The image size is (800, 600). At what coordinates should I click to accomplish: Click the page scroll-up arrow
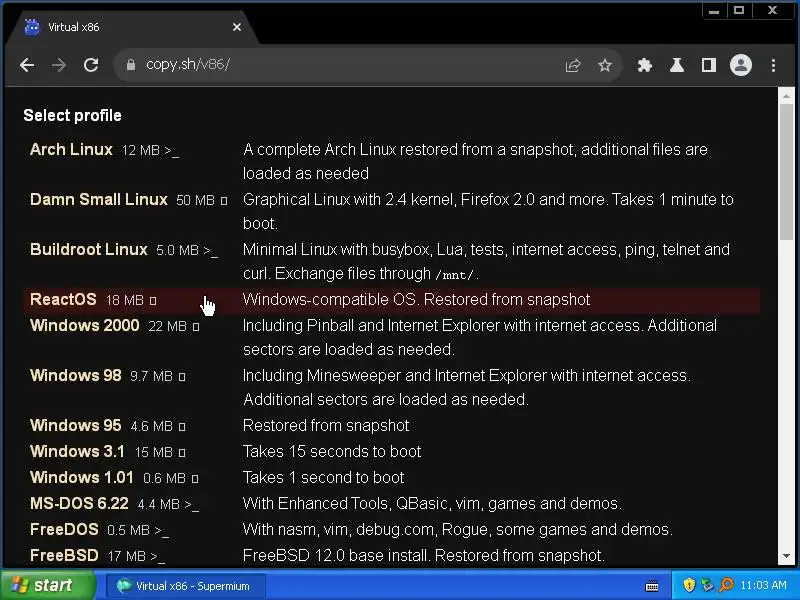coord(786,95)
